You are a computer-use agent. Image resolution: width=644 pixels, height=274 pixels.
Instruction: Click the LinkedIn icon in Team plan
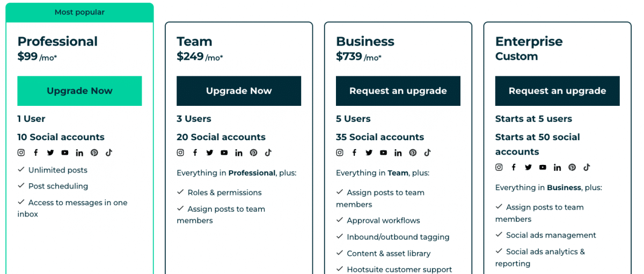[x=239, y=153]
